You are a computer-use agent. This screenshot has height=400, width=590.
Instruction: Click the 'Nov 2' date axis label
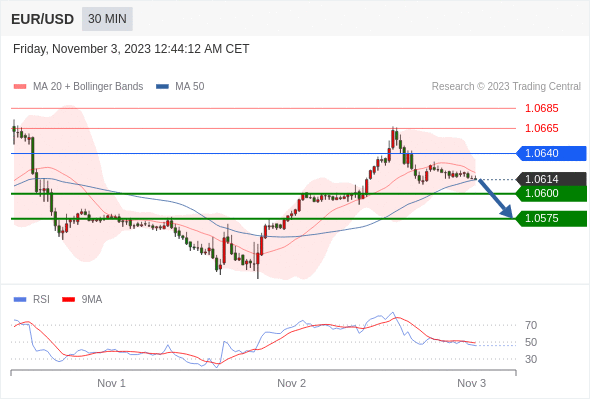pyautogui.click(x=292, y=383)
